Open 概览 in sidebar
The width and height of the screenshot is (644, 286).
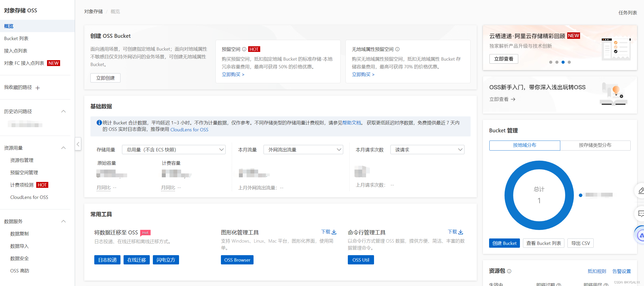37,26
